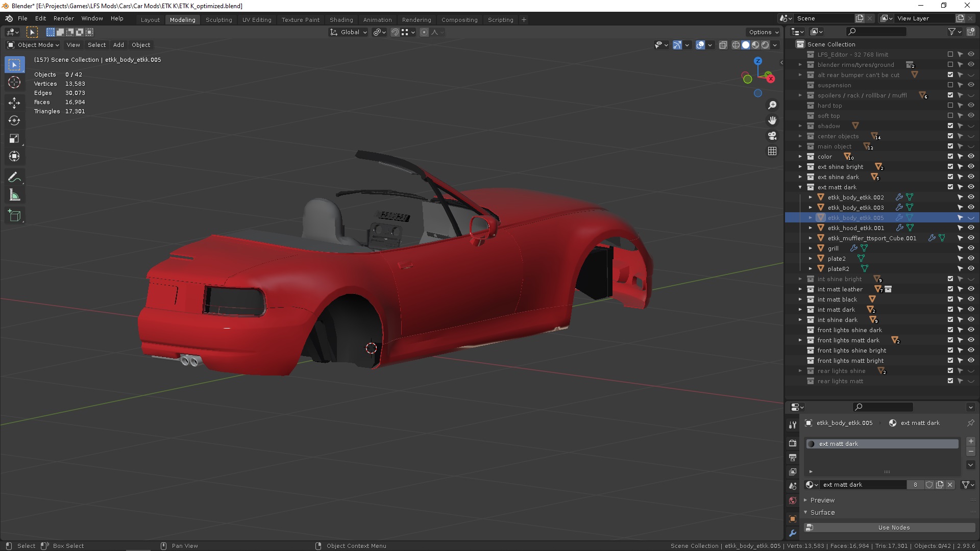
Task: Uncheck the ext shine bright collection checkbox
Action: click(950, 167)
